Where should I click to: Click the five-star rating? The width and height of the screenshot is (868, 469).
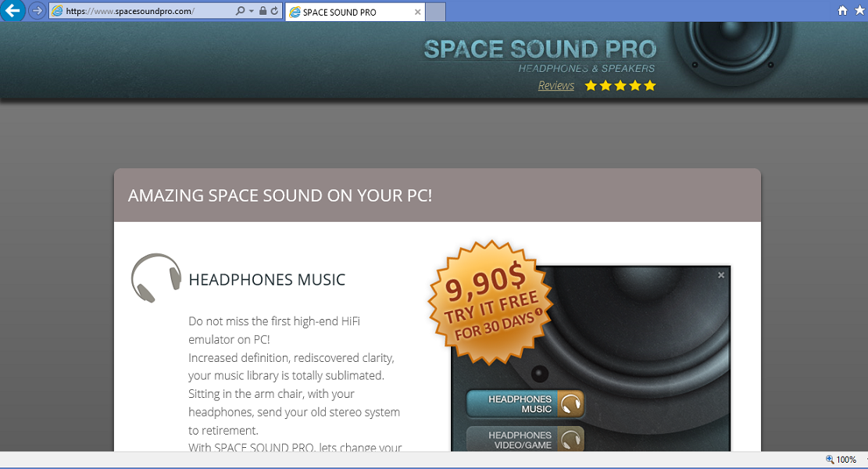pos(620,85)
